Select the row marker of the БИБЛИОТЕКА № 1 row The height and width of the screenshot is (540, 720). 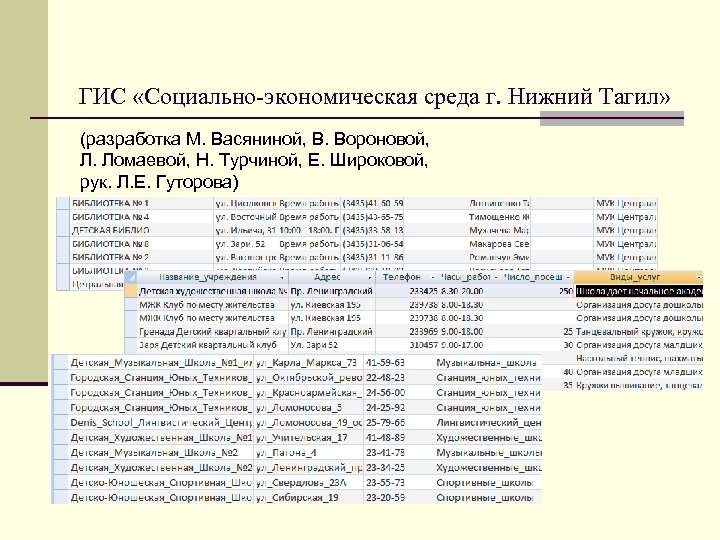[62, 203]
